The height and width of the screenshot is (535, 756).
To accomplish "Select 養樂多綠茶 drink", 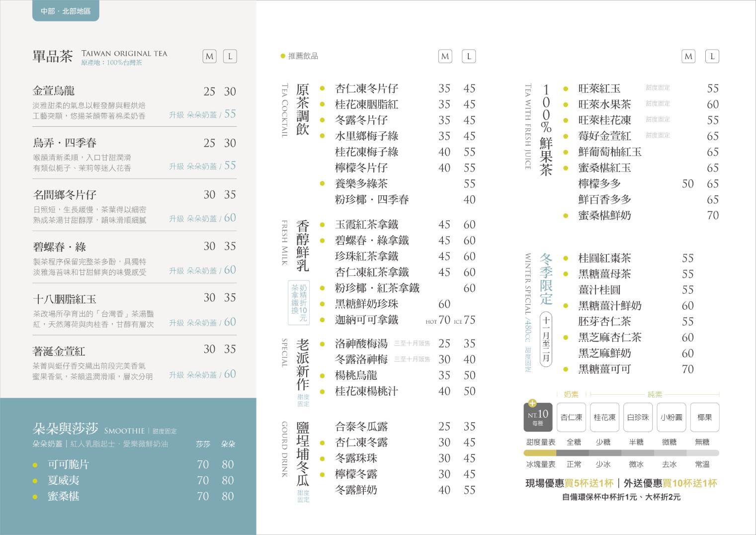I will 361,184.
